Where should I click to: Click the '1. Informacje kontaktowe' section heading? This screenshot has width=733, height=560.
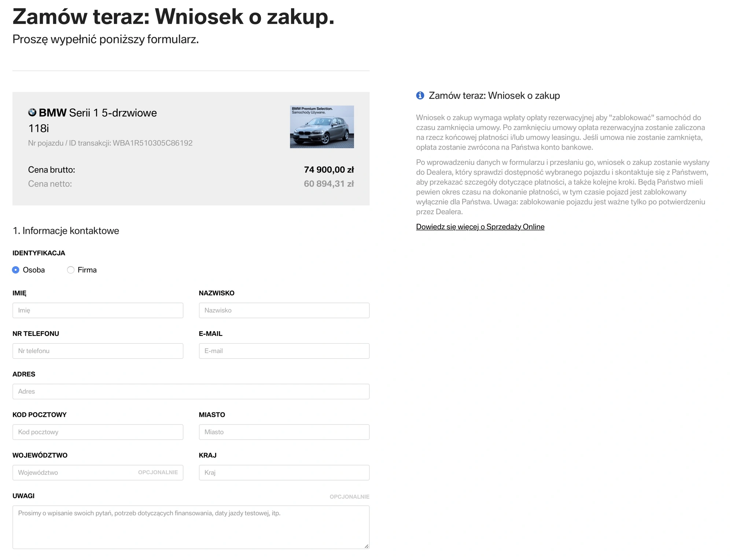(x=66, y=231)
